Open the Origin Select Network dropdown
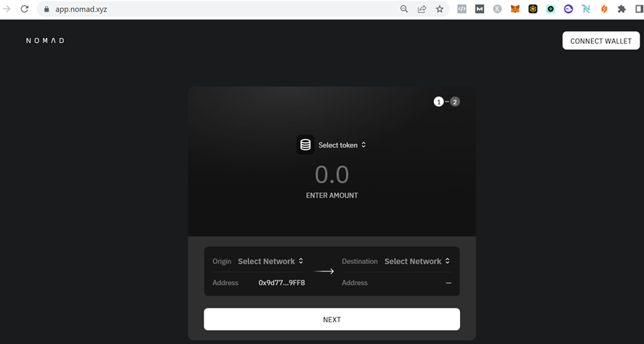The width and height of the screenshot is (644, 344). [x=270, y=261]
